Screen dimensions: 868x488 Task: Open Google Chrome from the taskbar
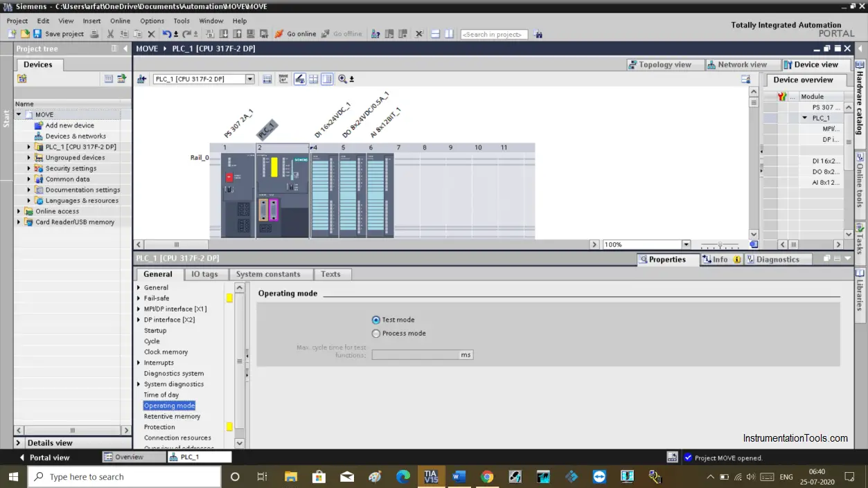487,476
